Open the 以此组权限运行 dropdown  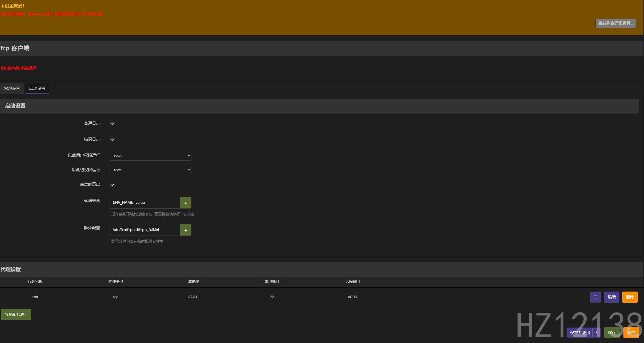150,170
